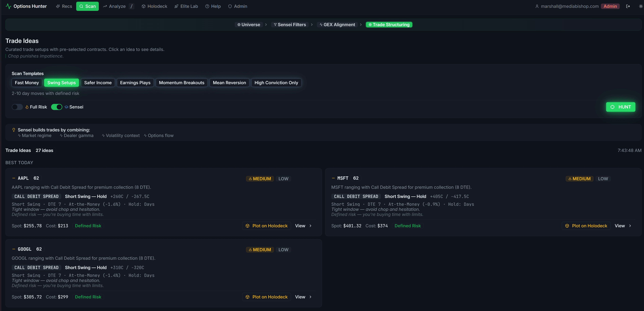Launch the Elite Lab rocket icon
Screen dimensions: 644x311
[x=176, y=6]
